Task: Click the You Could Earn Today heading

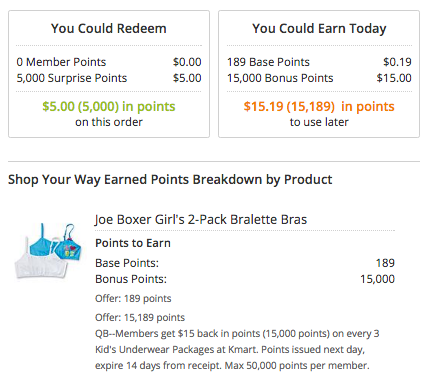Action: (319, 28)
